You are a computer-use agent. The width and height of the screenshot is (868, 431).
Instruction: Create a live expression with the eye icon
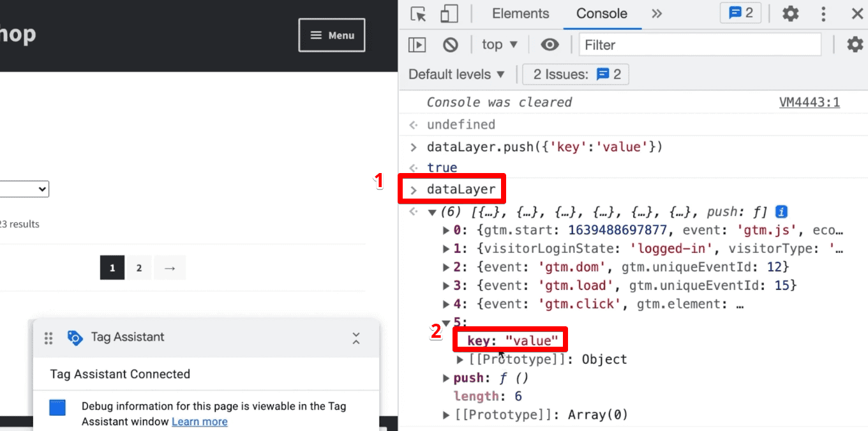coord(550,44)
